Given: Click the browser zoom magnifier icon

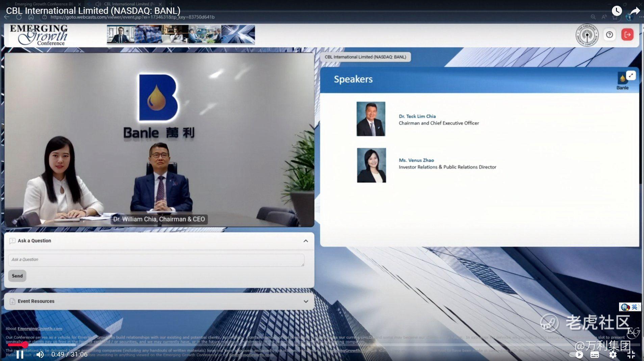Looking at the screenshot, I should coord(593,17).
